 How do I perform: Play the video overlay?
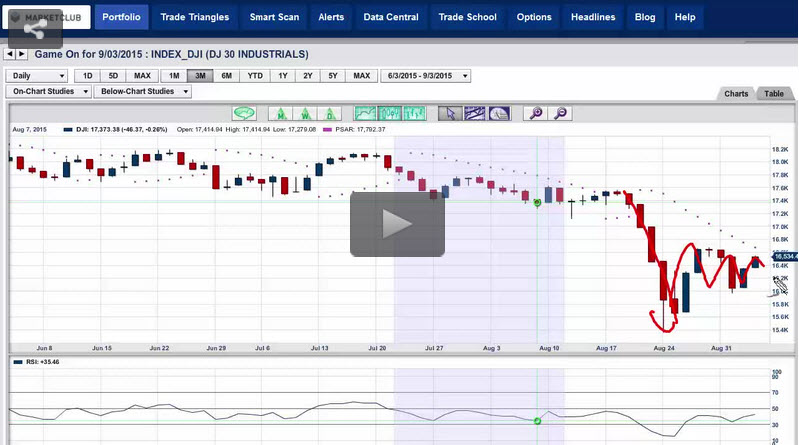(x=397, y=223)
